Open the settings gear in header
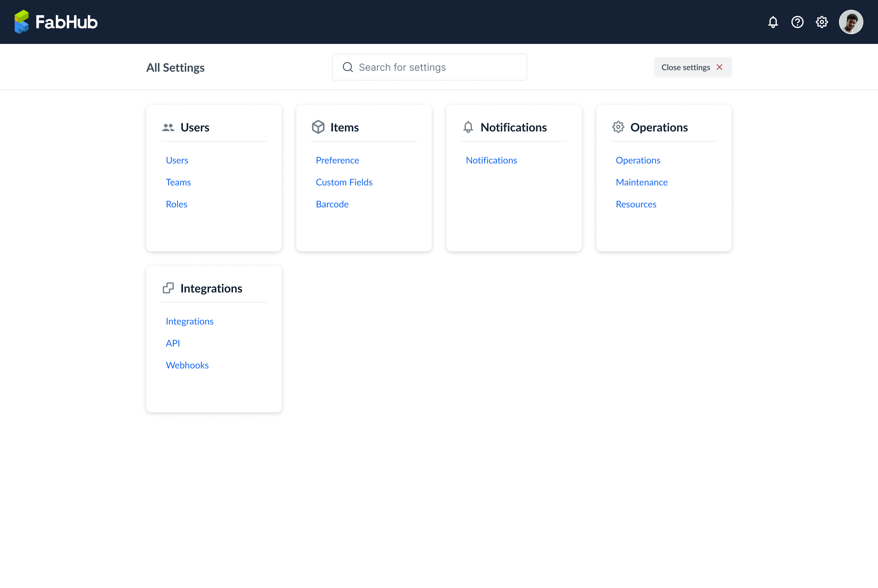Viewport: 878px width, 588px height. [821, 22]
